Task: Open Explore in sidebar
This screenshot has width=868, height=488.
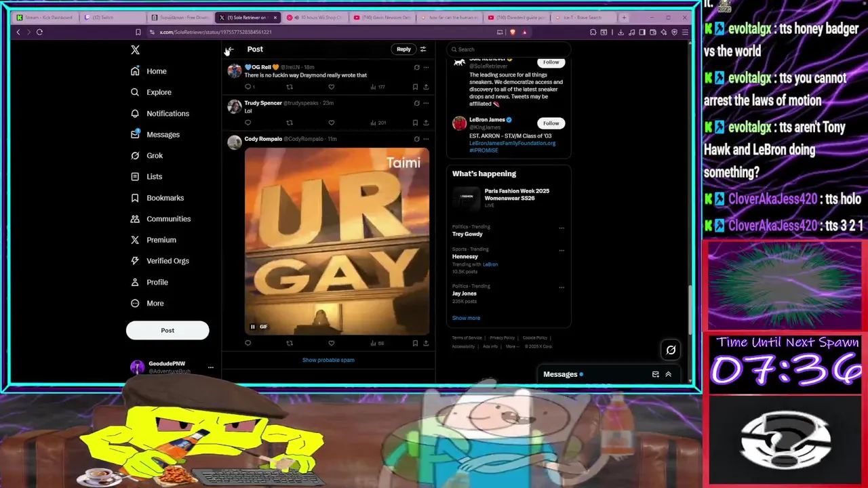Action: click(151, 92)
